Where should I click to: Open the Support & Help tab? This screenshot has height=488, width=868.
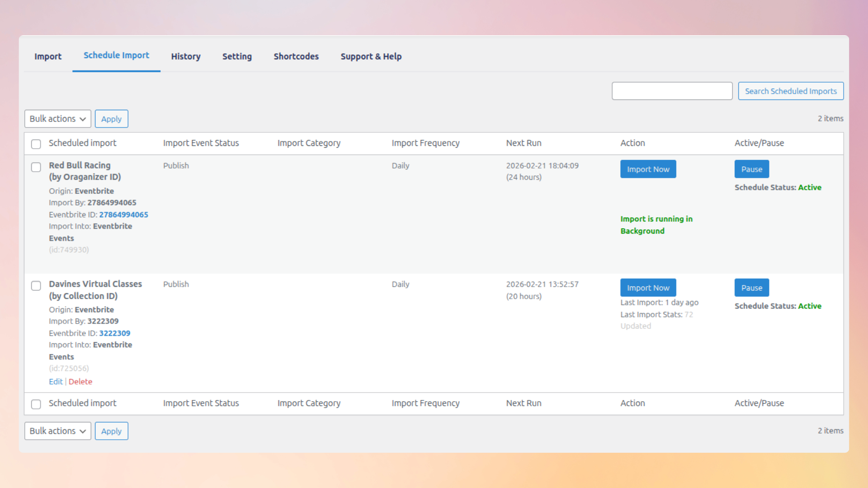371,56
